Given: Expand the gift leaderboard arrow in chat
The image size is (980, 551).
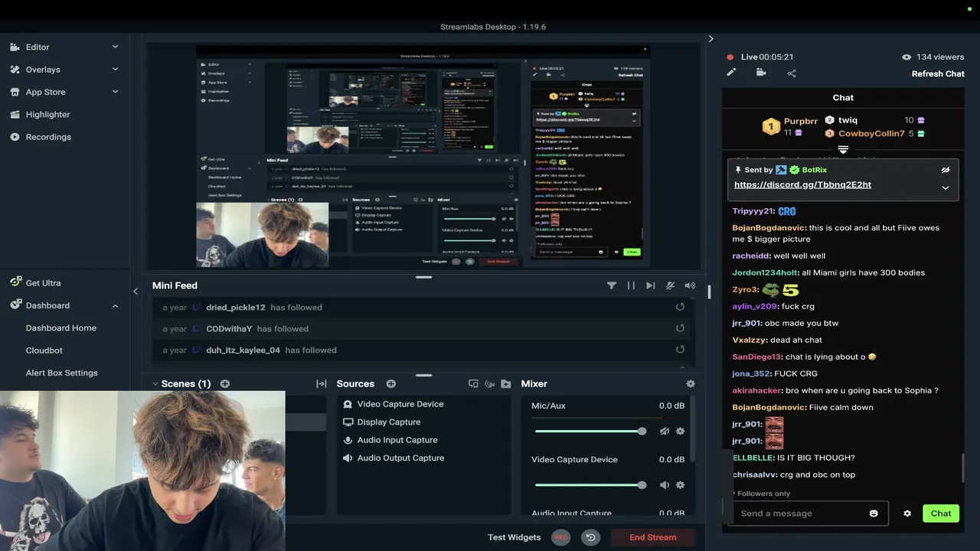Looking at the screenshot, I should [x=843, y=149].
